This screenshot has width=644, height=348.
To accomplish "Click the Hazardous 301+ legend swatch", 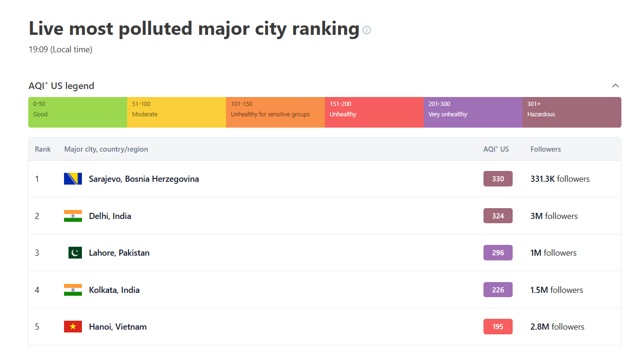I will [572, 112].
